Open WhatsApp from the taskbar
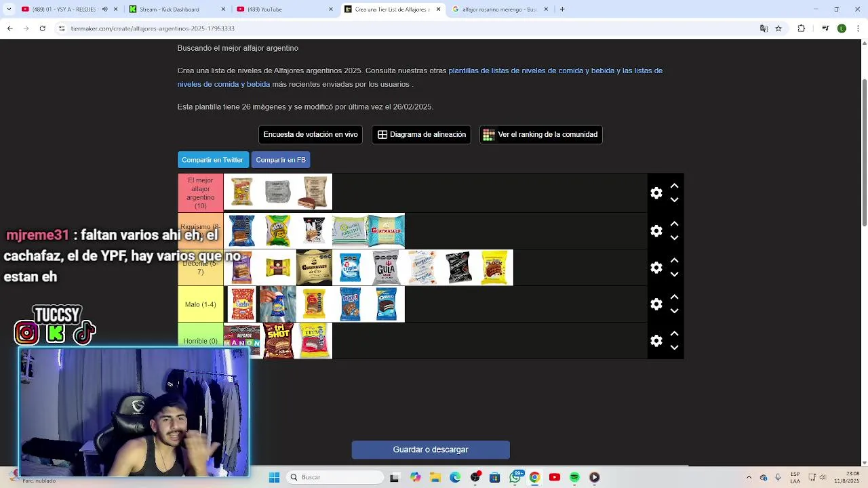The image size is (868, 488). pyautogui.click(x=516, y=477)
